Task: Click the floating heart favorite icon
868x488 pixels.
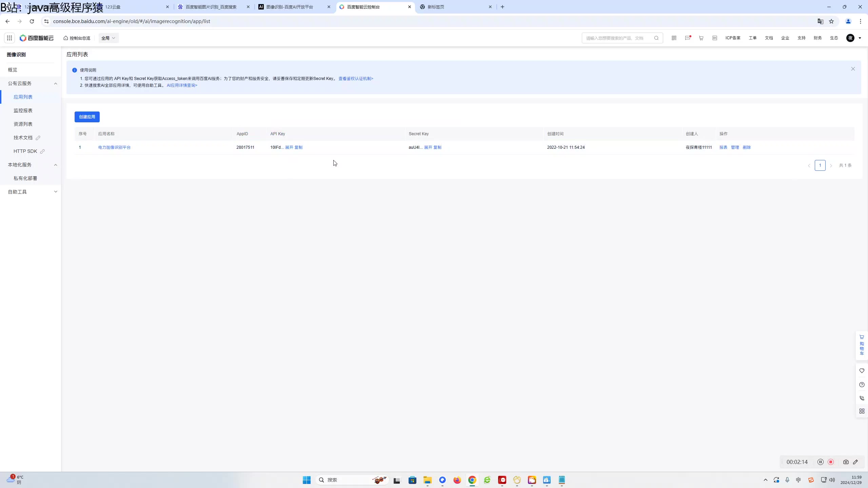Action: 862,371
